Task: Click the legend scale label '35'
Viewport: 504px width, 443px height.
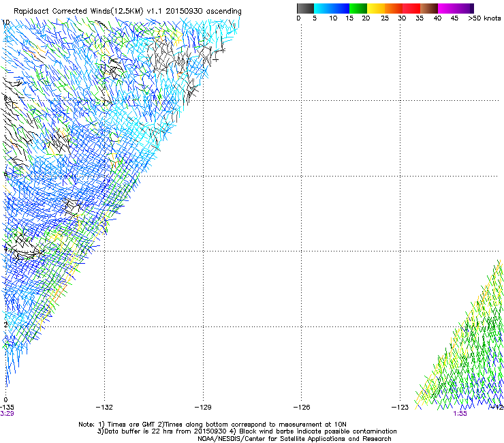Action: click(x=420, y=18)
